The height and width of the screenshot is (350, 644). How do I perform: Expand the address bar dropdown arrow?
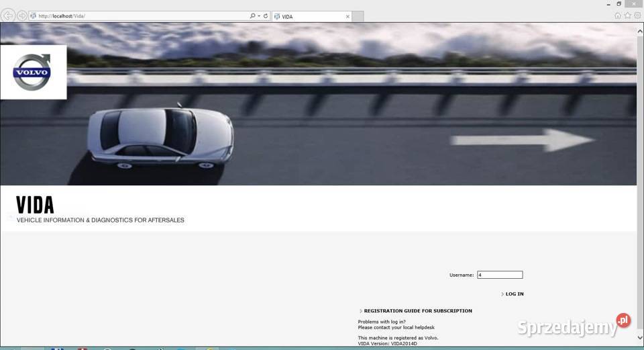coord(259,15)
